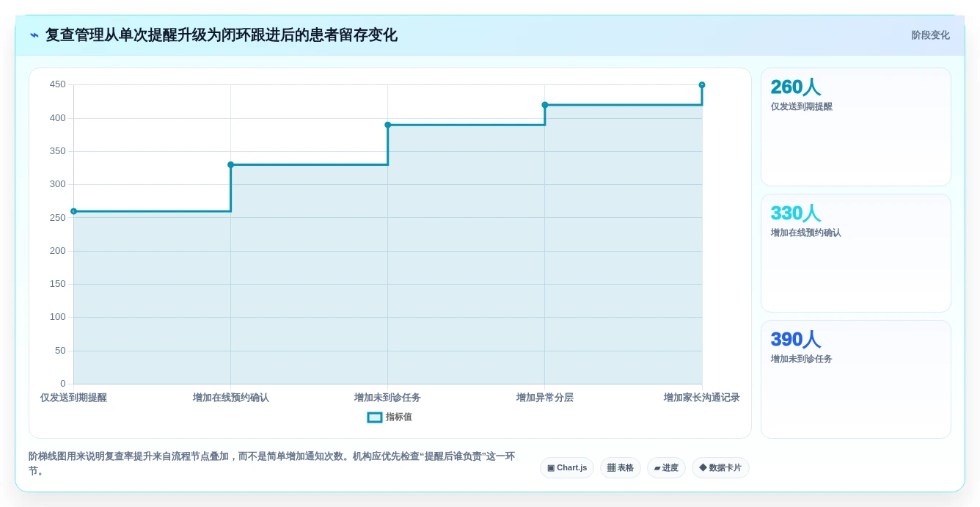Click the x-axis label 增加异常分层

(545, 398)
